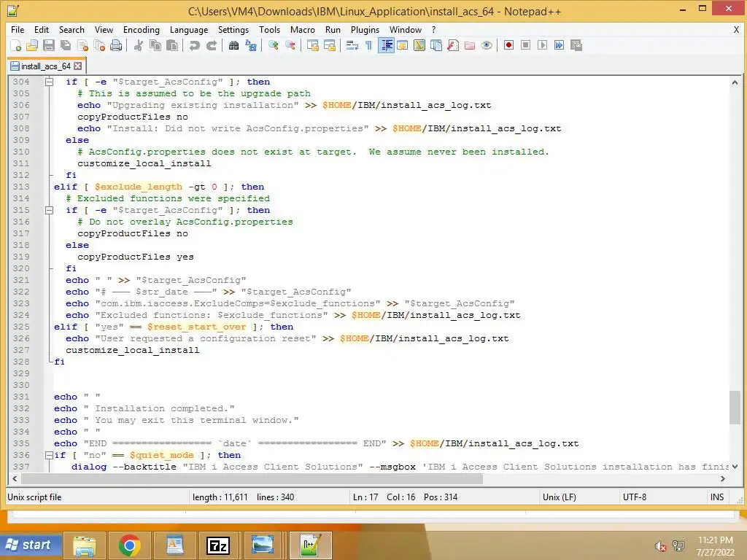Toggle Word Wrap toolbar icon
747x560 pixels.
(352, 45)
